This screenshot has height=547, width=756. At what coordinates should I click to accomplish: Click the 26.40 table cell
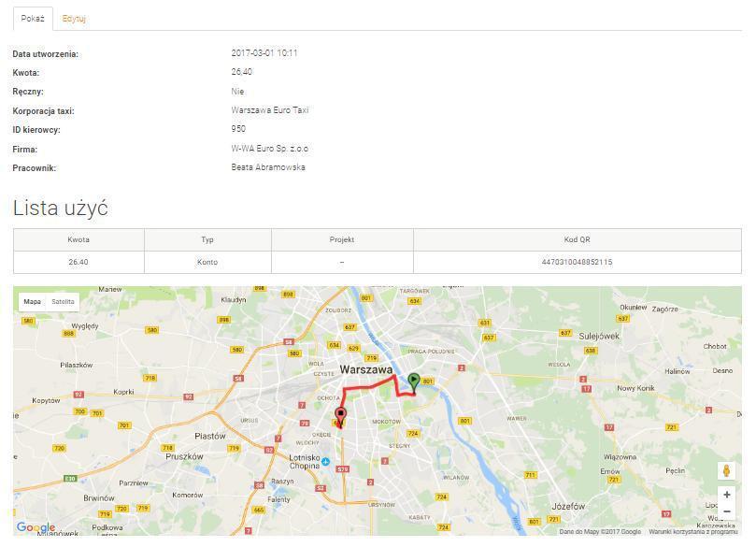pyautogui.click(x=78, y=262)
